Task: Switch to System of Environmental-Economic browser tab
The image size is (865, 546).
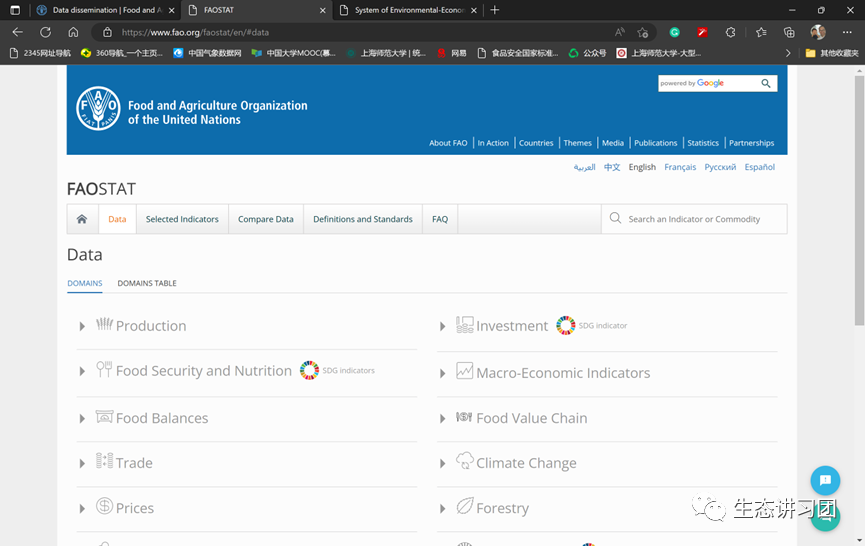Action: click(x=408, y=10)
